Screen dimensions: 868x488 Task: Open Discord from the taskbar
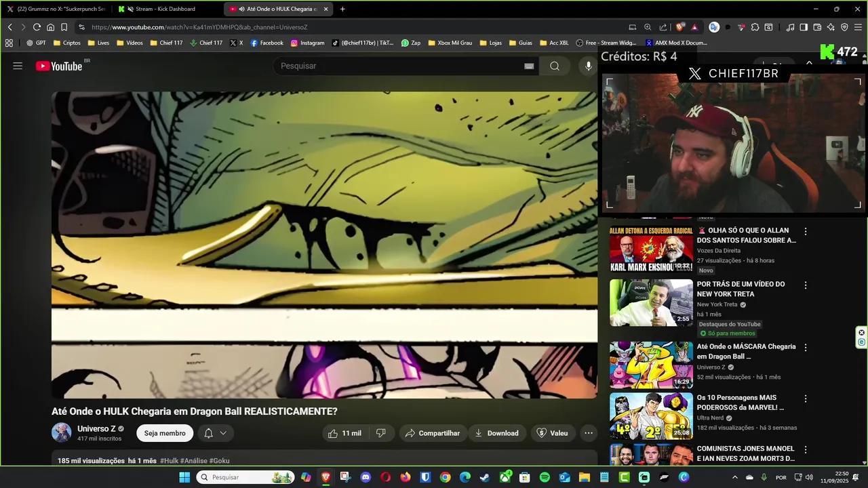click(366, 477)
